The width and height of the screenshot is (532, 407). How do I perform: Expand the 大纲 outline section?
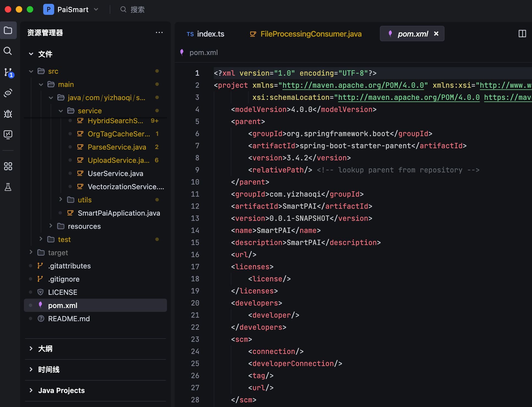[x=31, y=348]
